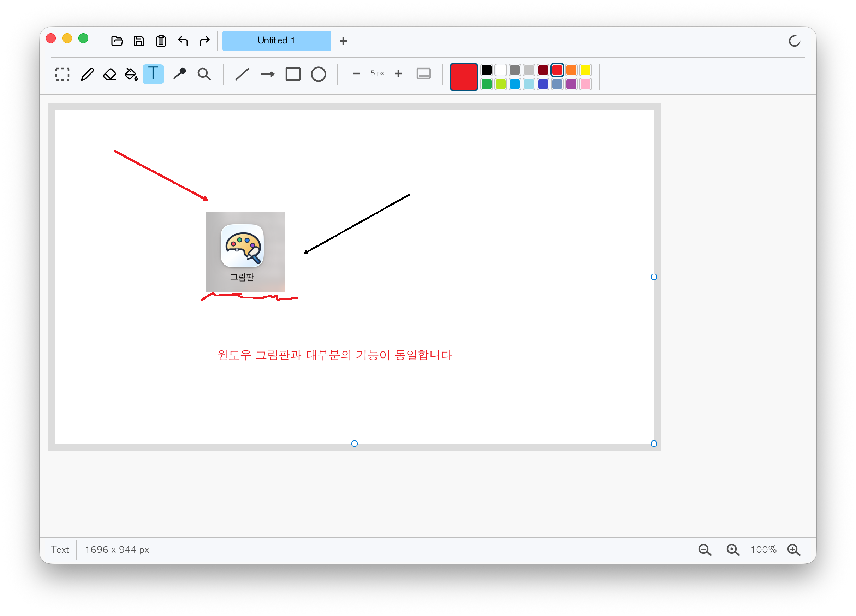The width and height of the screenshot is (856, 616).
Task: Pick the black color swatch
Action: [487, 70]
